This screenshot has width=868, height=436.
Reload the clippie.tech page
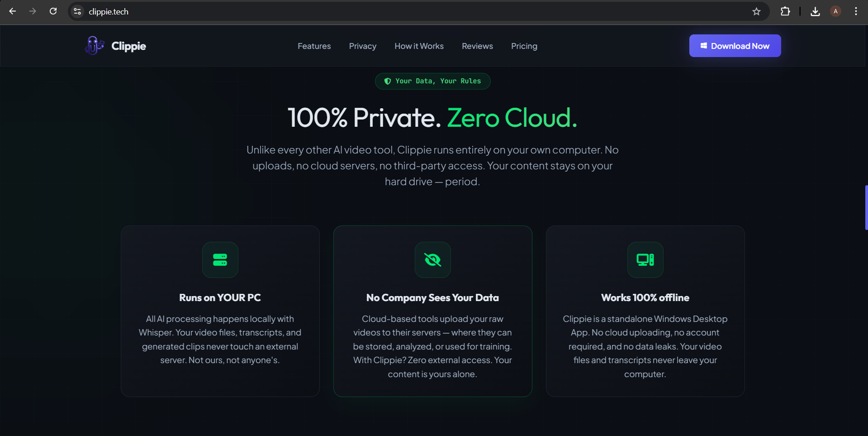pos(53,11)
